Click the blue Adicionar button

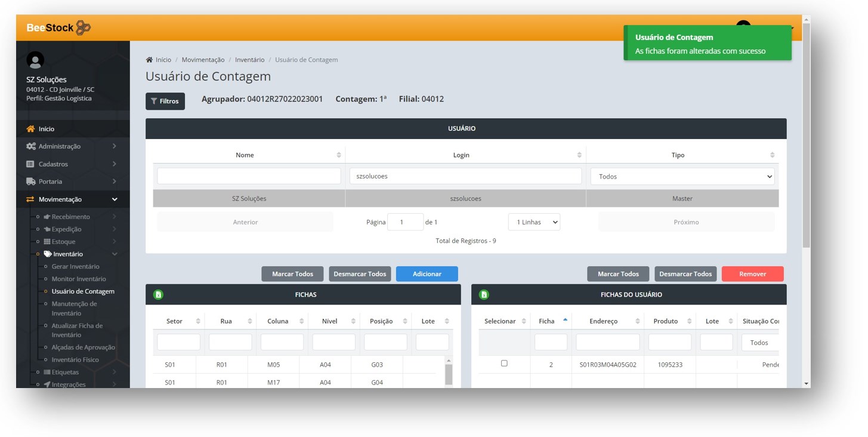427,274
